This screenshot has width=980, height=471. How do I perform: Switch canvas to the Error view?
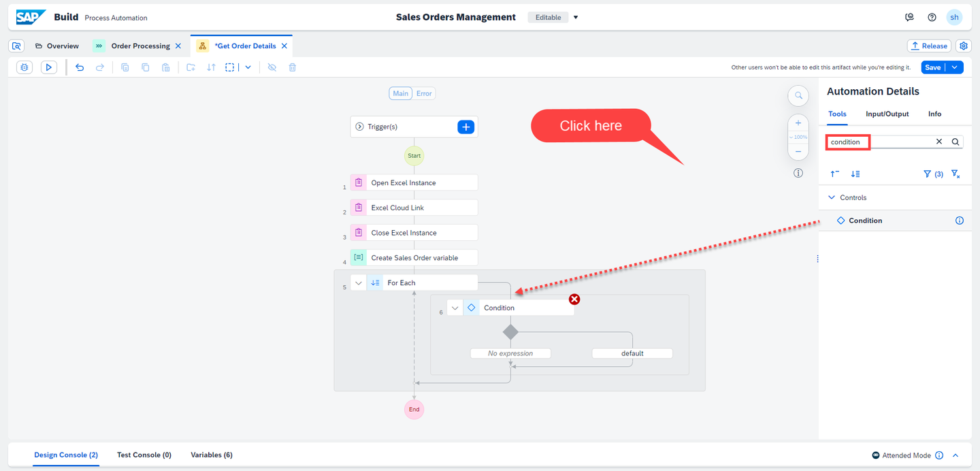(x=424, y=93)
